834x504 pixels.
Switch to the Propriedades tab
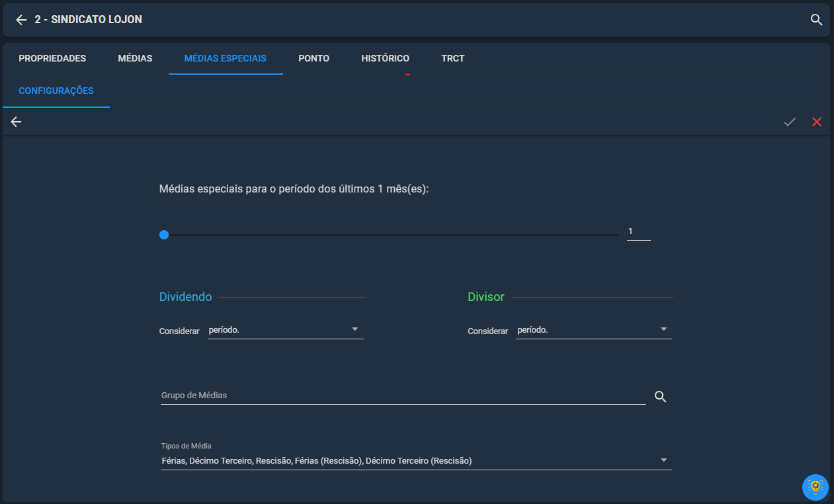[x=52, y=59]
